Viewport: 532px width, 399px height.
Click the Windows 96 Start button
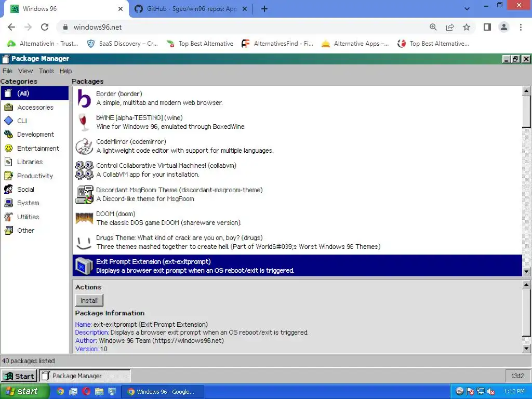[x=19, y=376]
